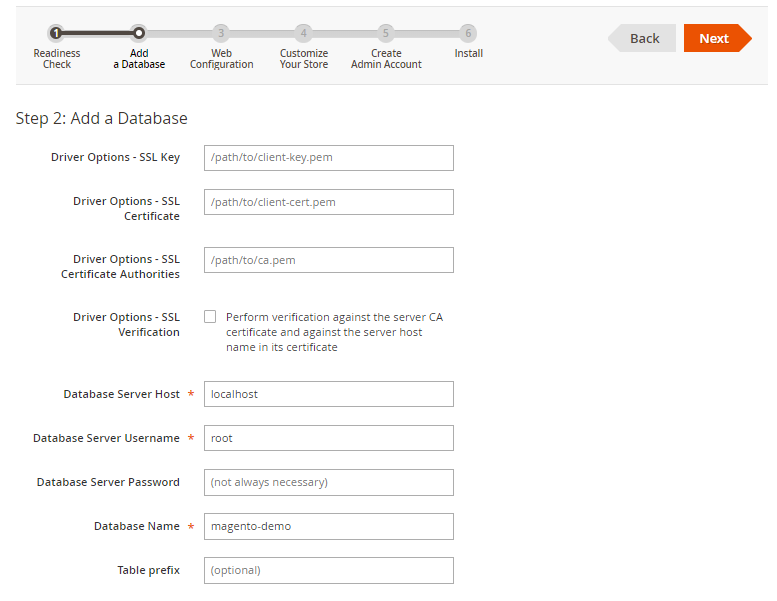Screen dimensions: 777x601
Task: Select step 4 Customize Your Store circle
Action: click(303, 33)
